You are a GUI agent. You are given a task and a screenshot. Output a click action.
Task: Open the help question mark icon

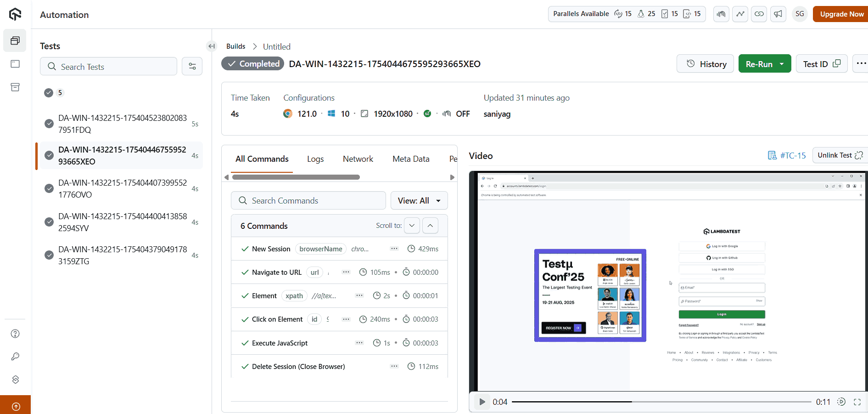(15, 334)
